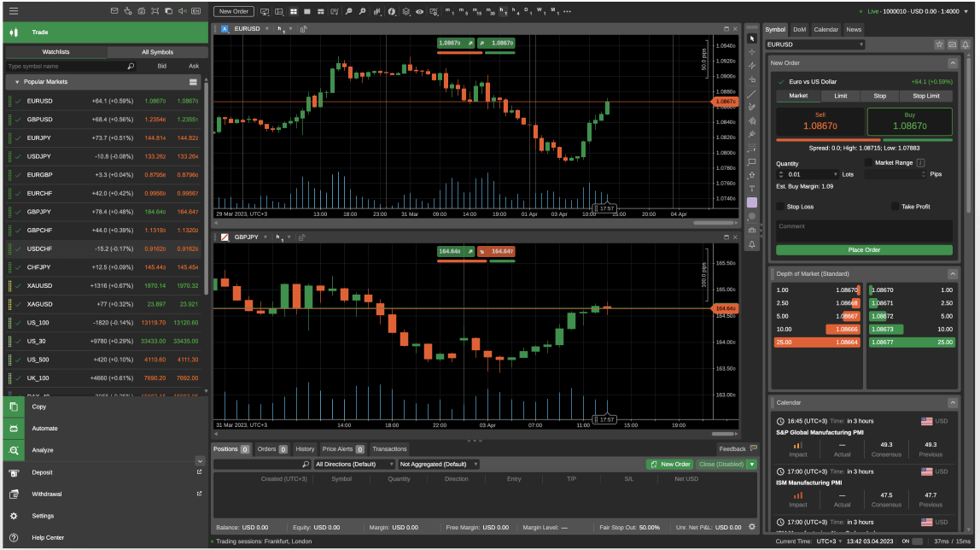
Task: Open the indicators (f) menu on the toolbar
Action: click(390, 12)
